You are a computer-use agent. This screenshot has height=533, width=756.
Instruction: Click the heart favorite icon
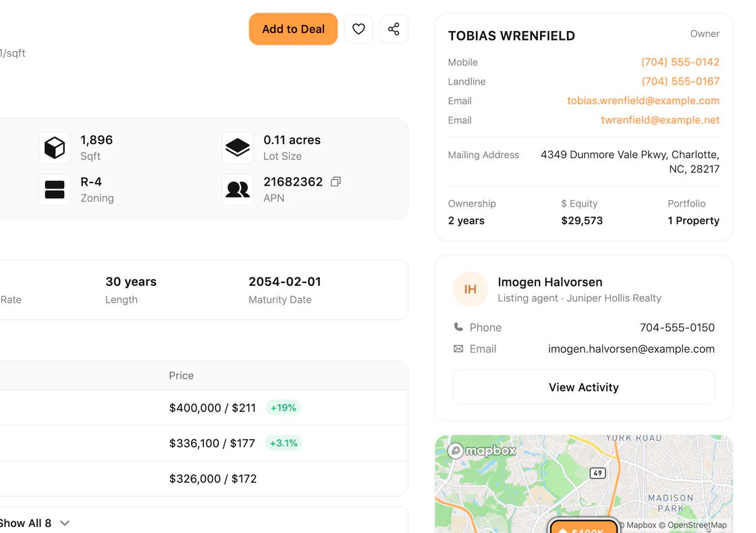click(358, 29)
